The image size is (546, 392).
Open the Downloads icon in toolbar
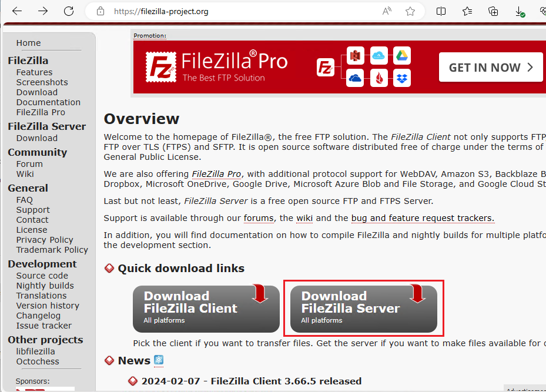pyautogui.click(x=520, y=12)
